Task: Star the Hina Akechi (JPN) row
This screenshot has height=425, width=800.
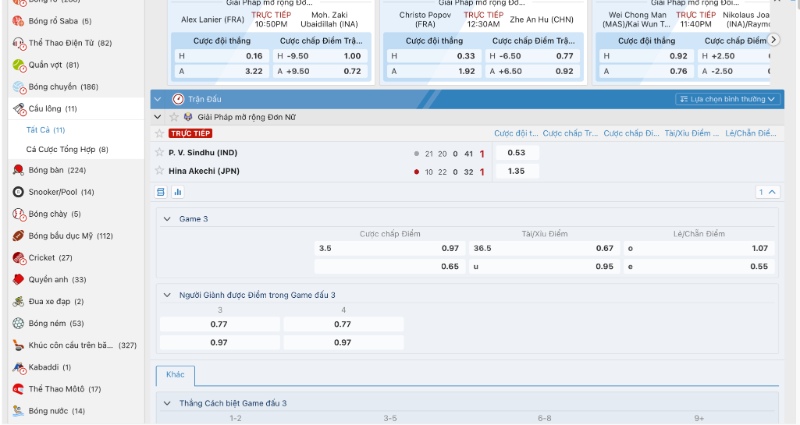Action: point(159,170)
